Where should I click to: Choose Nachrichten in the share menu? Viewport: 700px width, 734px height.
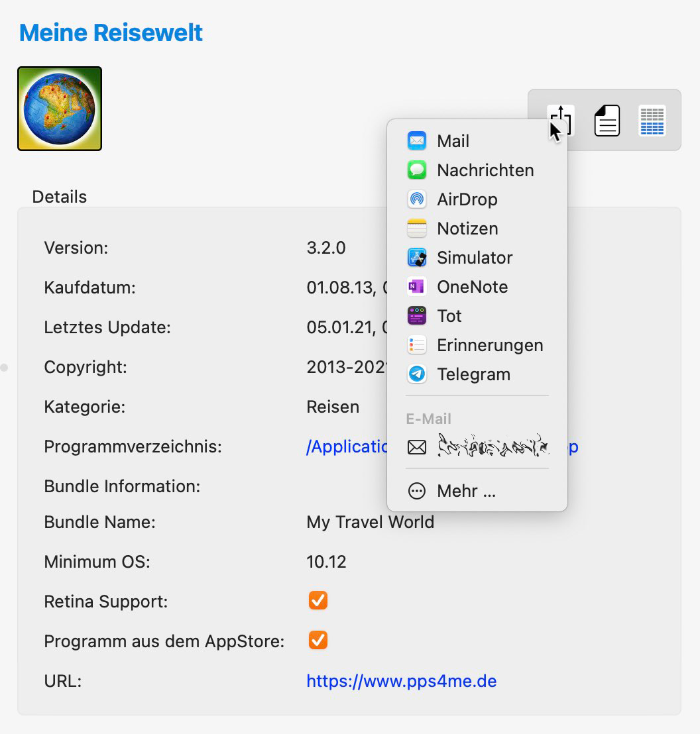[477, 170]
